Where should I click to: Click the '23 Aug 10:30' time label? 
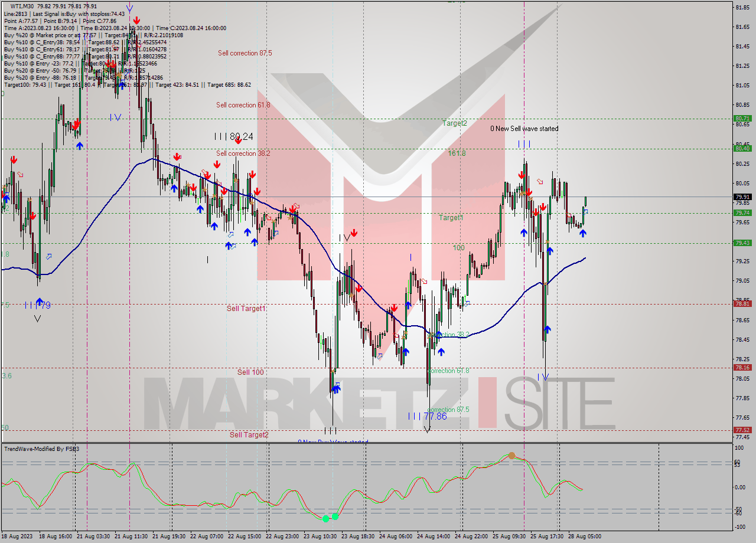point(321,537)
